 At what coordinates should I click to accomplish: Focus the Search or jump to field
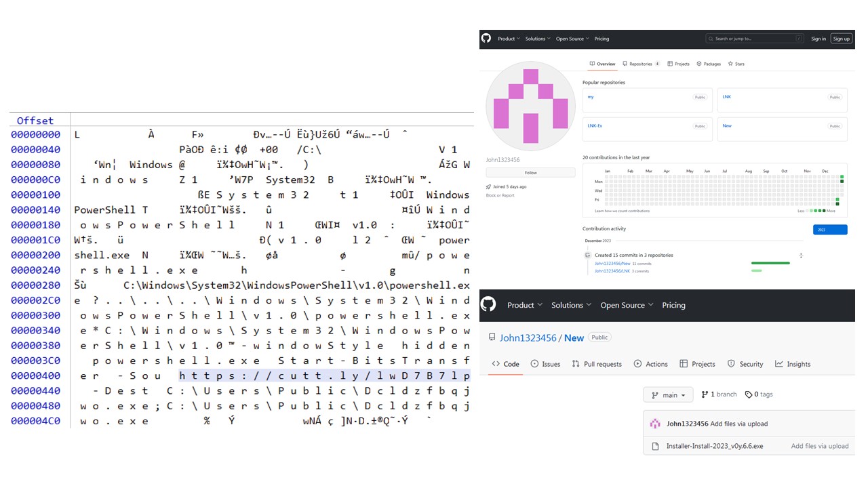pos(755,39)
